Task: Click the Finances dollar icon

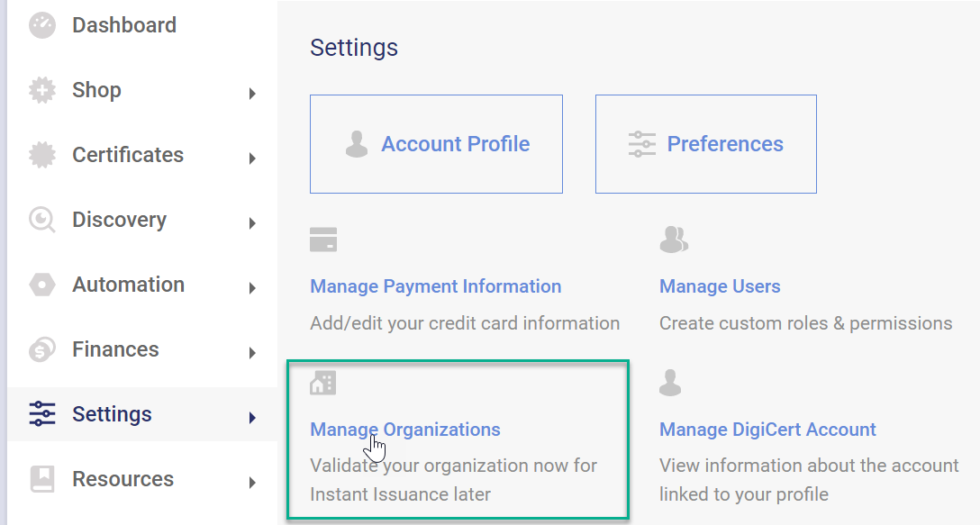Action: point(41,348)
